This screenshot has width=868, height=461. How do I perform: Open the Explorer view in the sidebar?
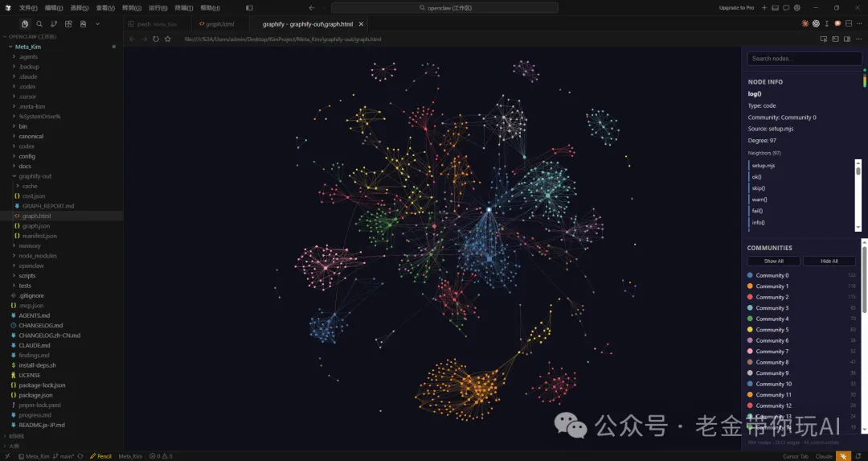(25, 24)
